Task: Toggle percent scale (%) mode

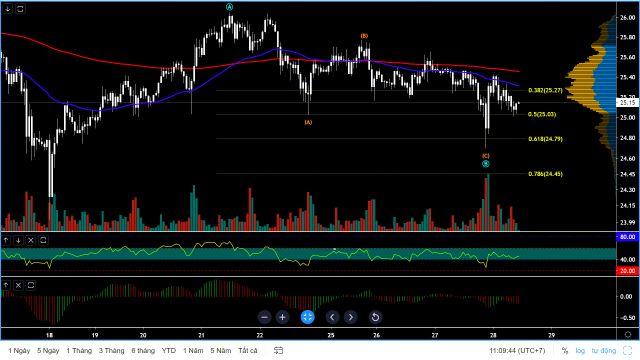Action: click(x=565, y=350)
